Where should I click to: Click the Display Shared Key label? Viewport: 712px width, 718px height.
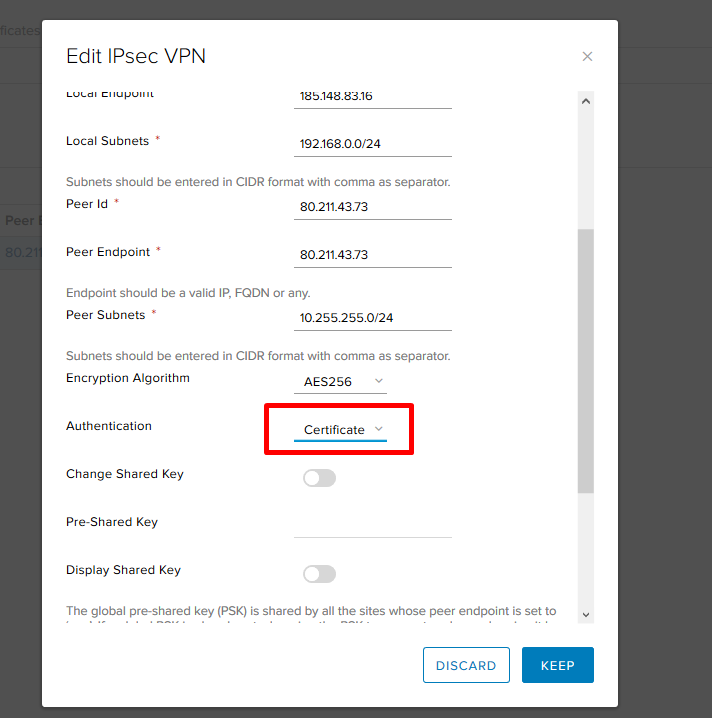[x=124, y=570]
